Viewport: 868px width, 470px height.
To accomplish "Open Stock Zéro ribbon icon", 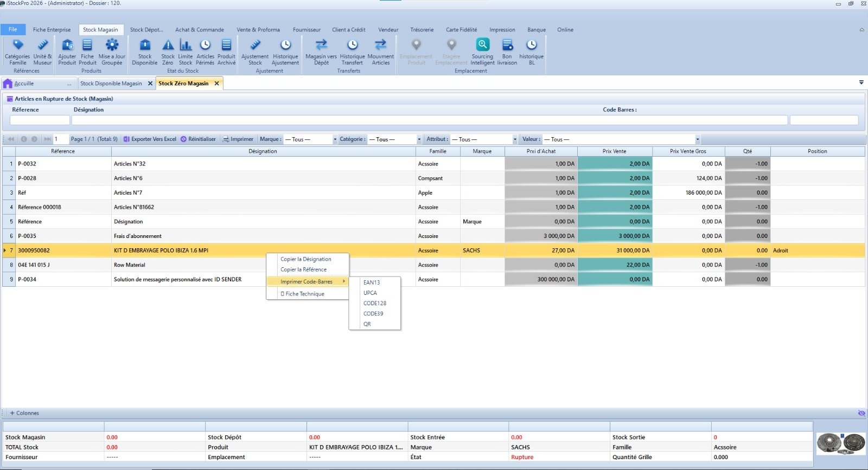I will 168,52.
